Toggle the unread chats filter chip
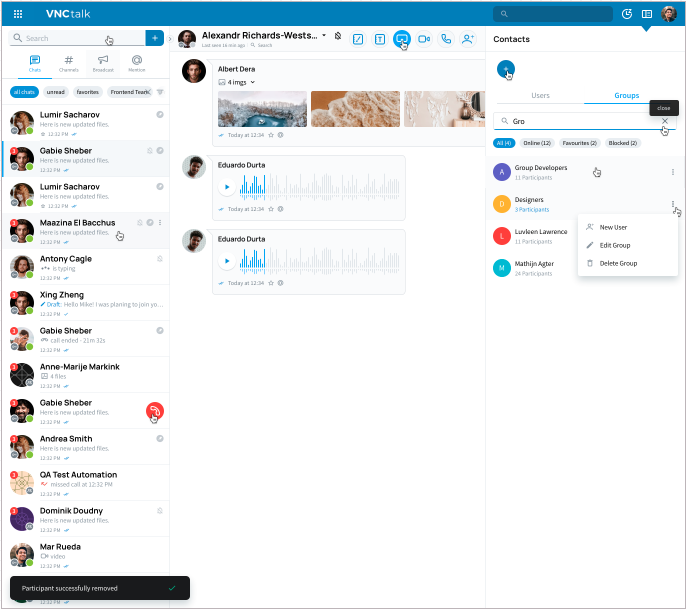The height and width of the screenshot is (610, 687). [55, 92]
